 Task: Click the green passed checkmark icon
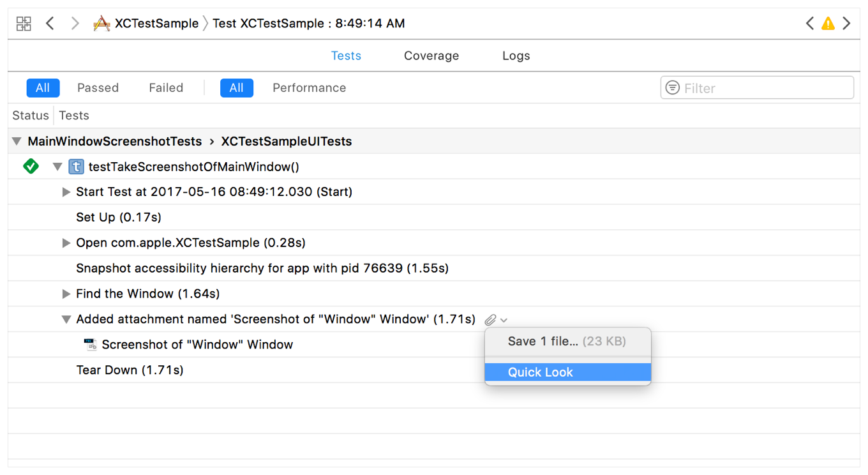point(31,167)
